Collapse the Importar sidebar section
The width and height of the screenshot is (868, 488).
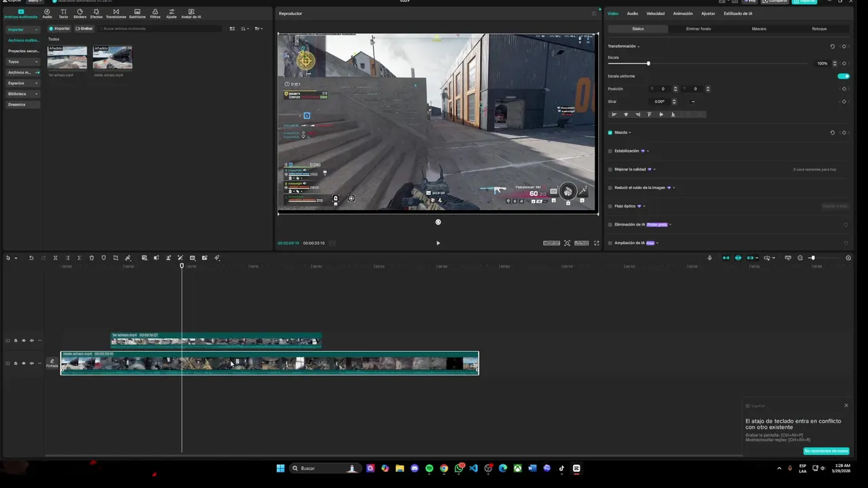37,29
